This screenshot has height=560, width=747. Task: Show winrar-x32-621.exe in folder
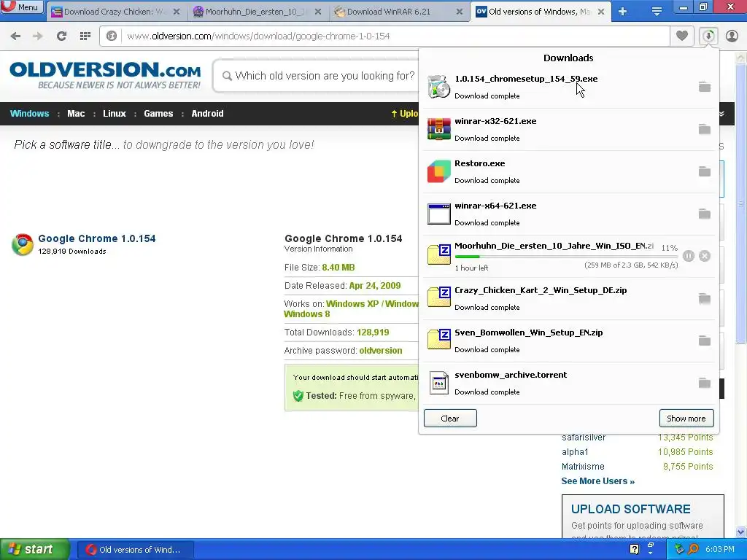[704, 130]
